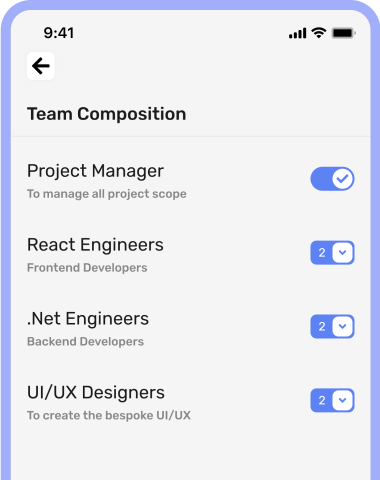Click the checkmark knob on Project Manager switch
380x480 pixels.
pyautogui.click(x=342, y=179)
